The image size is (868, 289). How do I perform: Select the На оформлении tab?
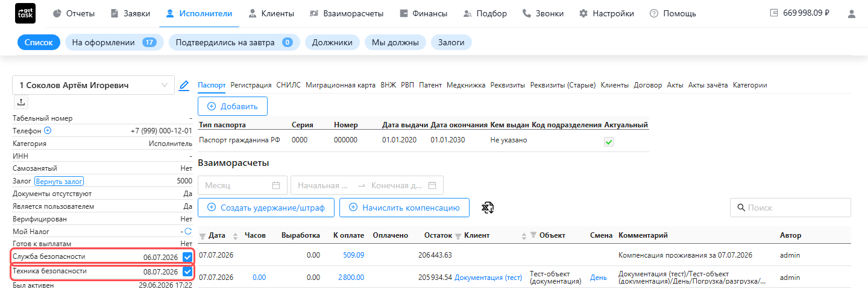click(x=114, y=42)
